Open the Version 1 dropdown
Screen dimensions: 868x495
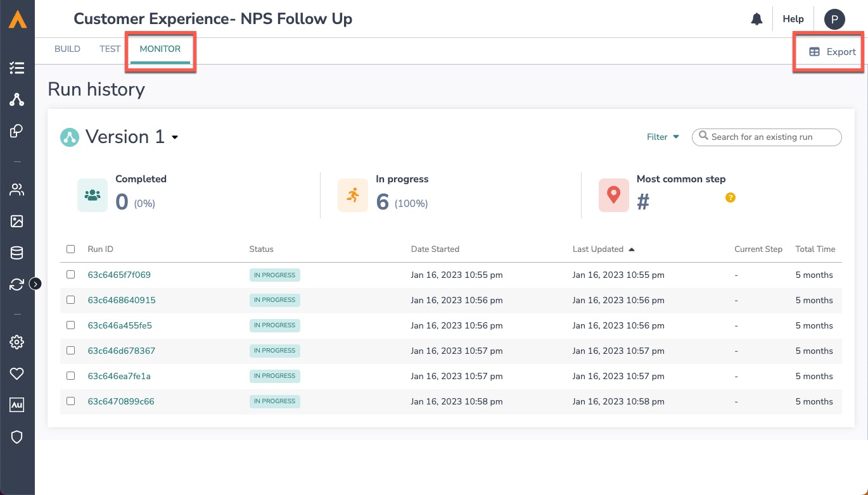tap(175, 137)
